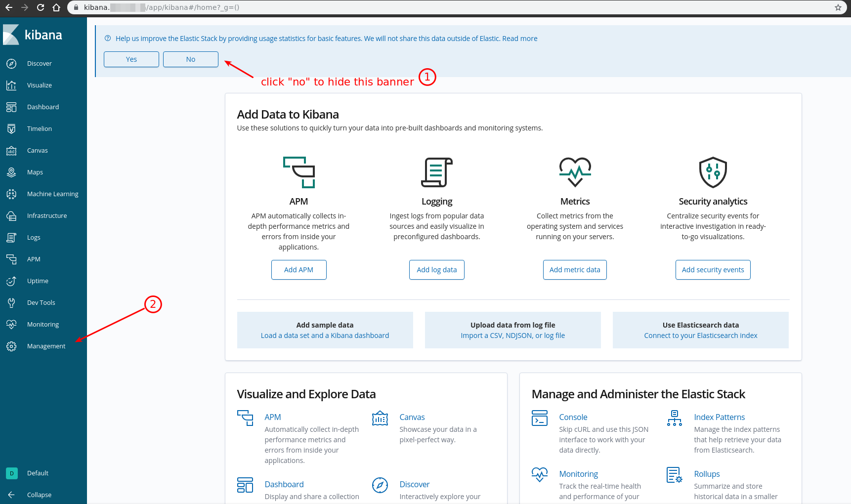Screen dimensions: 851x504
Task: Open Monitoring link under Manage section
Action: [579, 474]
